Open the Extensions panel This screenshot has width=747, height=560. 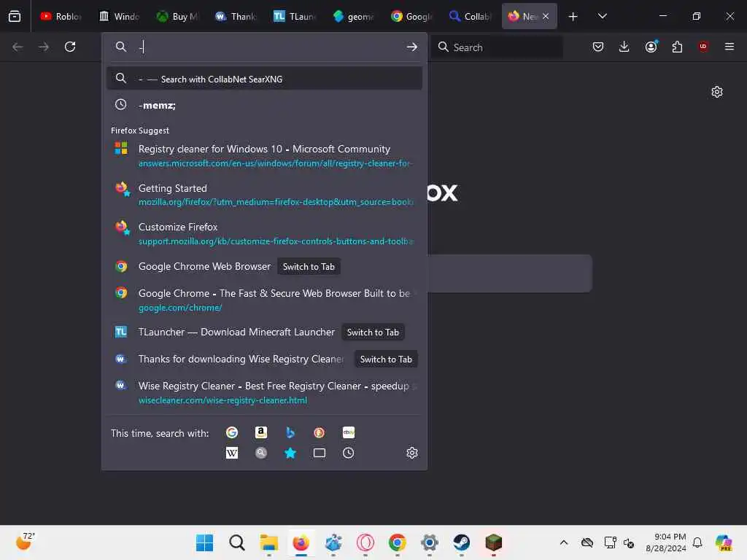(x=677, y=47)
